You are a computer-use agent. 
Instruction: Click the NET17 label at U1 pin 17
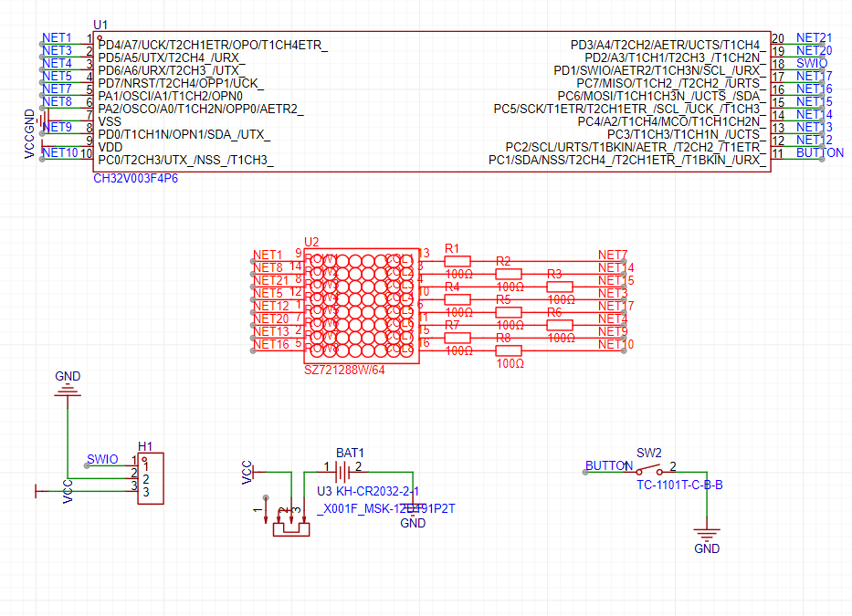point(814,76)
